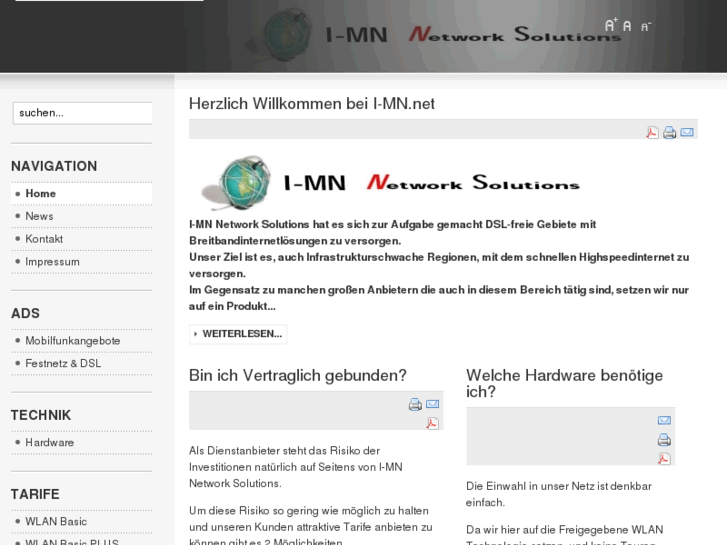Click the ADS section heading
This screenshot has height=545, width=727.
click(26, 314)
